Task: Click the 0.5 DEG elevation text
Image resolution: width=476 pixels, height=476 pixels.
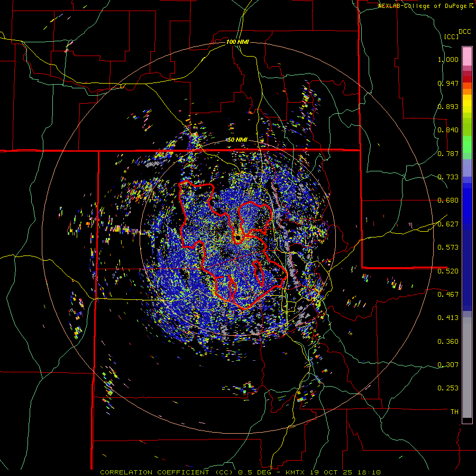Action: tap(256, 472)
